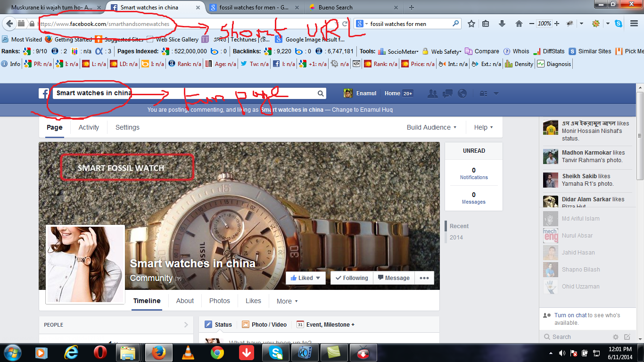Bookmark this page with the star icon
This screenshot has width=644, height=362.
(471, 24)
